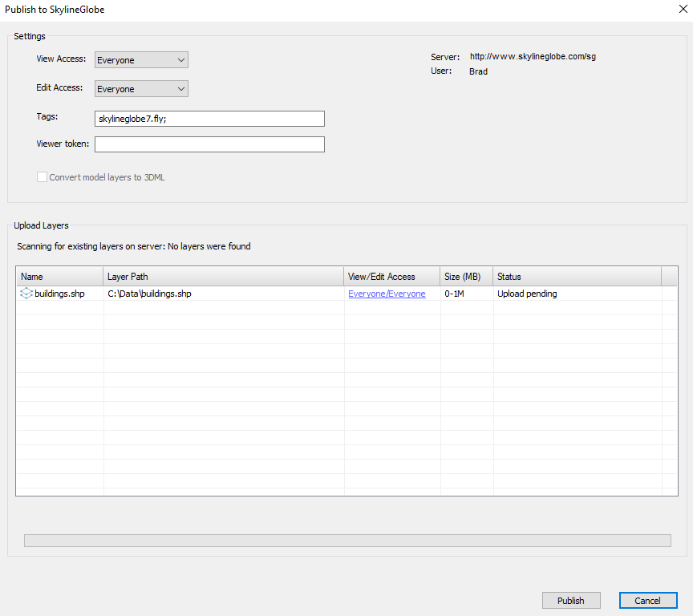Screen dimensions: 693x616
Task: Click the Tags input field
Action: pos(209,119)
